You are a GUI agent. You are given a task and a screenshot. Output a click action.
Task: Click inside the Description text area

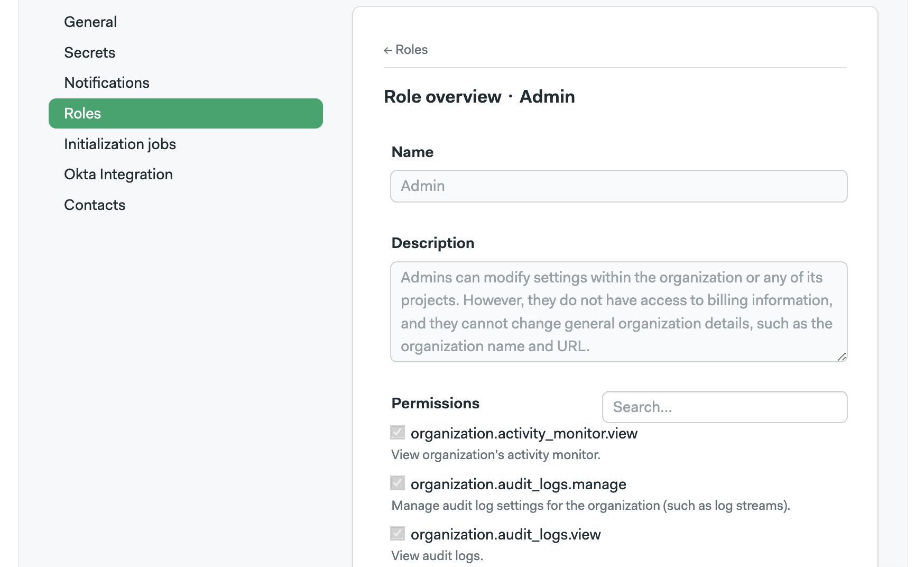click(x=618, y=312)
